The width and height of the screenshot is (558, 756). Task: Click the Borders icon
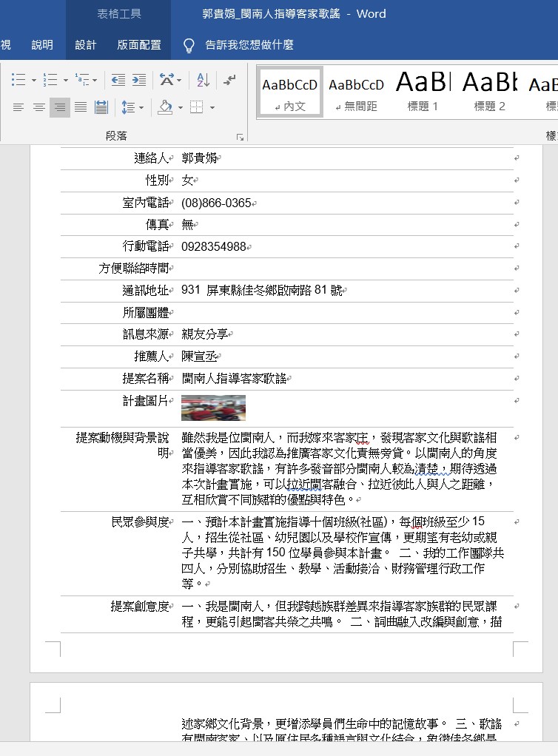coord(197,107)
